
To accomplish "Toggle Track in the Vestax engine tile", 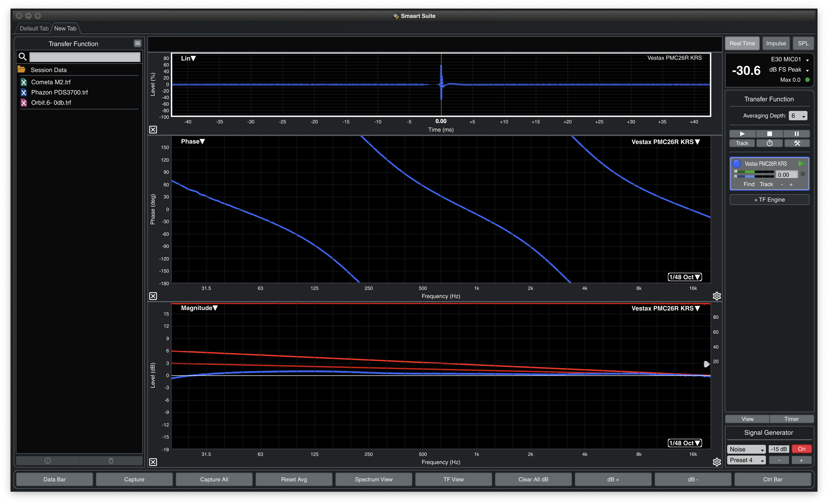I will point(766,184).
